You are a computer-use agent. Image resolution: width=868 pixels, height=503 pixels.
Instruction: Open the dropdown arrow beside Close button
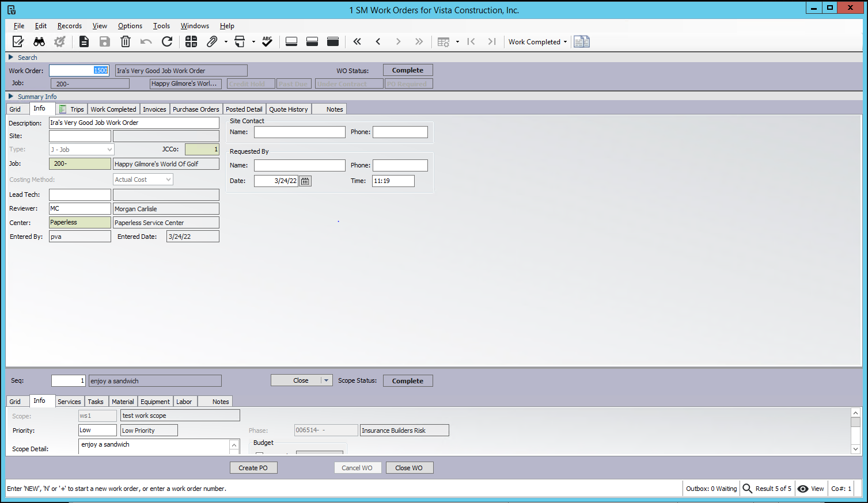(326, 380)
